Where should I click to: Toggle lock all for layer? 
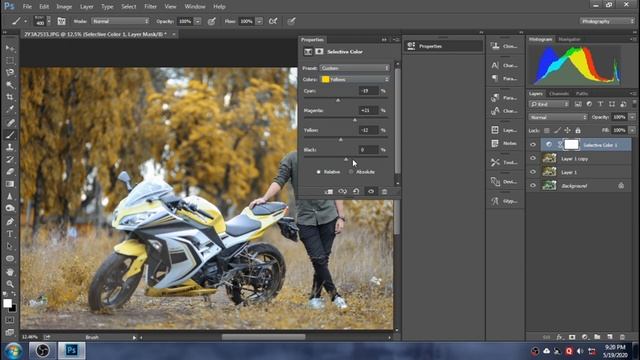578,130
